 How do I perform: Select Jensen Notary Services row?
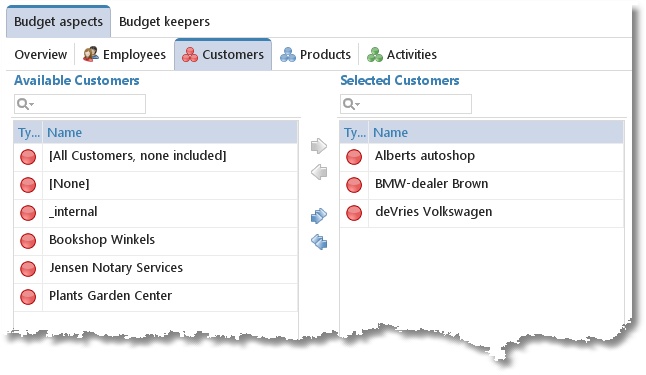pos(156,269)
